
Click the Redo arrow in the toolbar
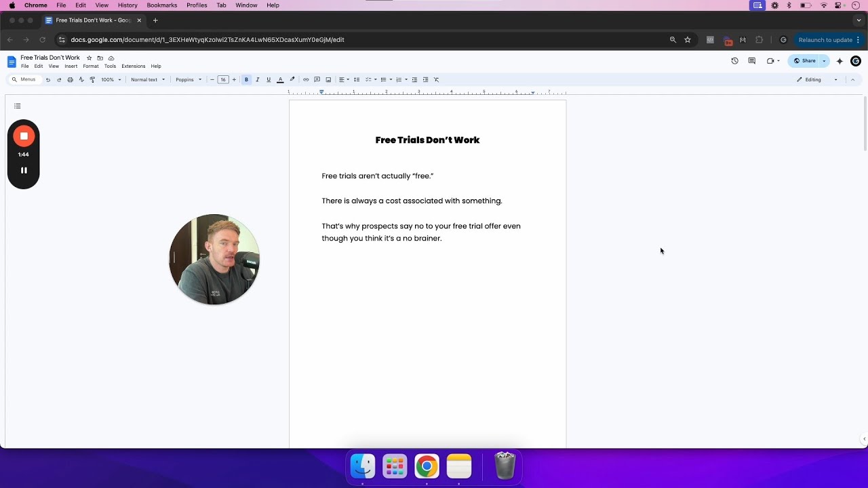(x=59, y=80)
